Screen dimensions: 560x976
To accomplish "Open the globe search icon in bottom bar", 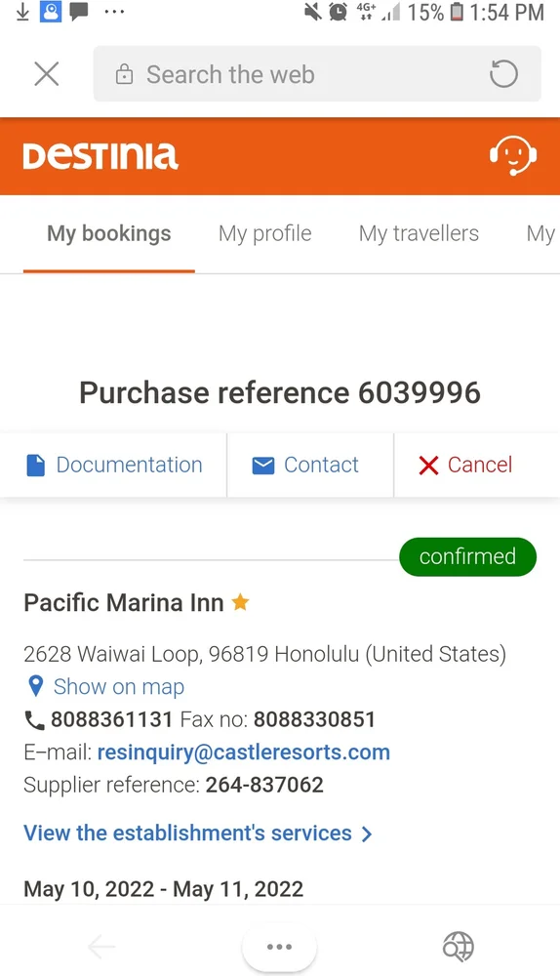I will point(458,947).
